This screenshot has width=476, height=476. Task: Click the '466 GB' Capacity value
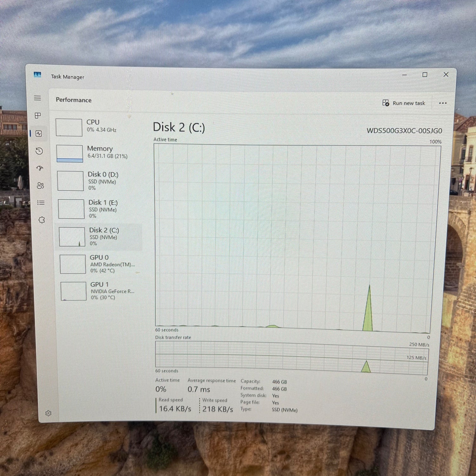pyautogui.click(x=280, y=382)
